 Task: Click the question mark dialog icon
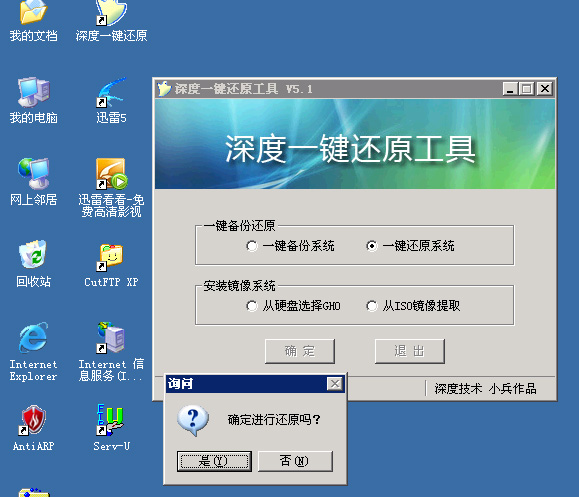(x=193, y=420)
